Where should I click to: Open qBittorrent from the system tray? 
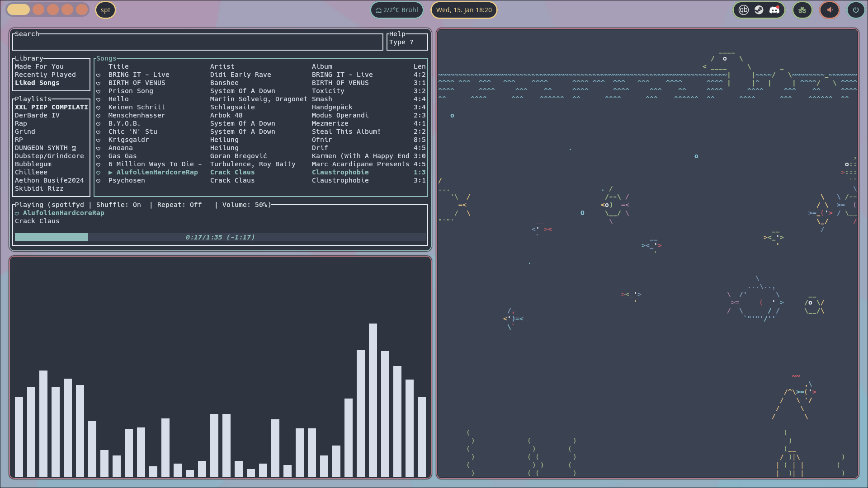click(x=743, y=9)
